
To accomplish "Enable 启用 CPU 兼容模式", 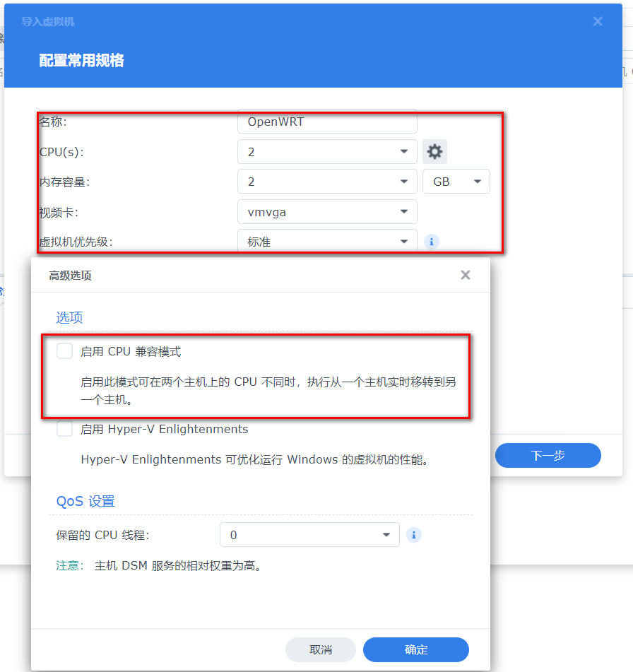I will tap(64, 350).
